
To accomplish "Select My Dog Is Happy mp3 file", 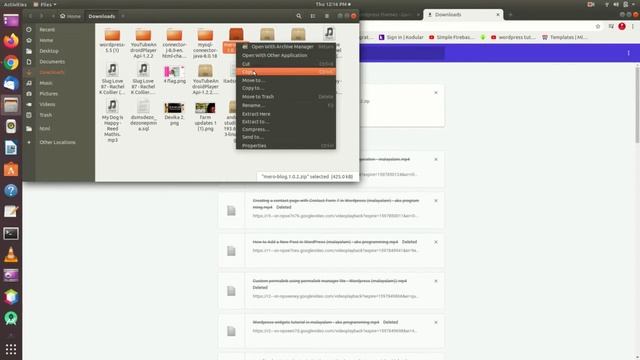I will point(112,121).
